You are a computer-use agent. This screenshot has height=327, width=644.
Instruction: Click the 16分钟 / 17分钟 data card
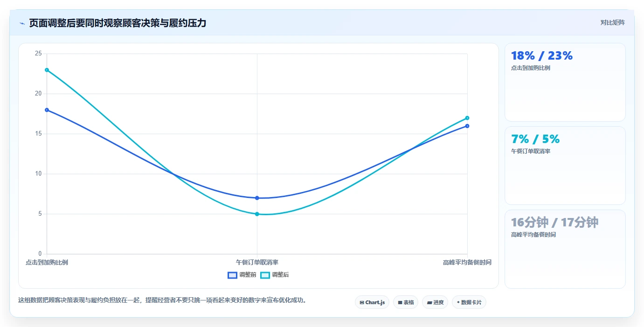point(565,249)
